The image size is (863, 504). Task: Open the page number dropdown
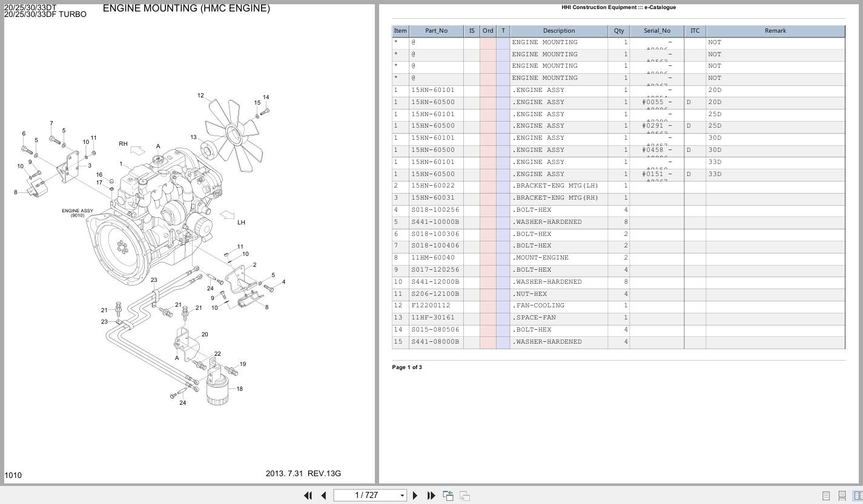pos(402,496)
